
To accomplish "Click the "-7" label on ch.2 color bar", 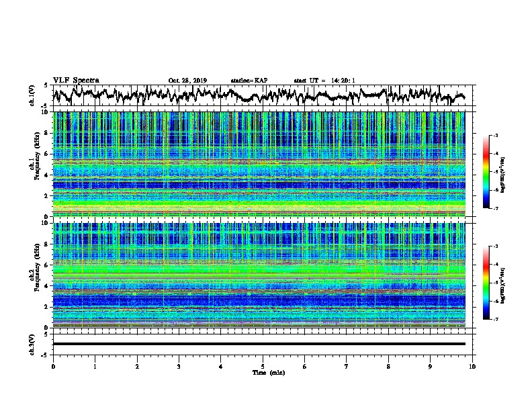I will tap(496, 319).
